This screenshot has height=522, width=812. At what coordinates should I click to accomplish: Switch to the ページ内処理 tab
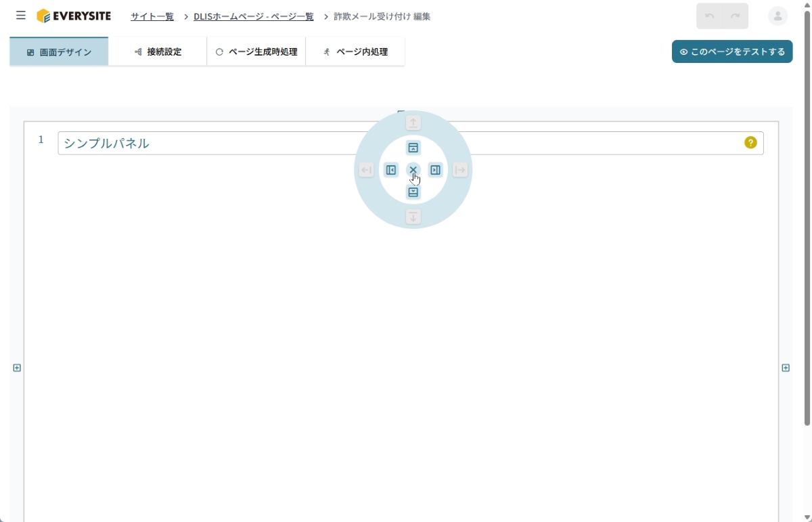click(355, 51)
